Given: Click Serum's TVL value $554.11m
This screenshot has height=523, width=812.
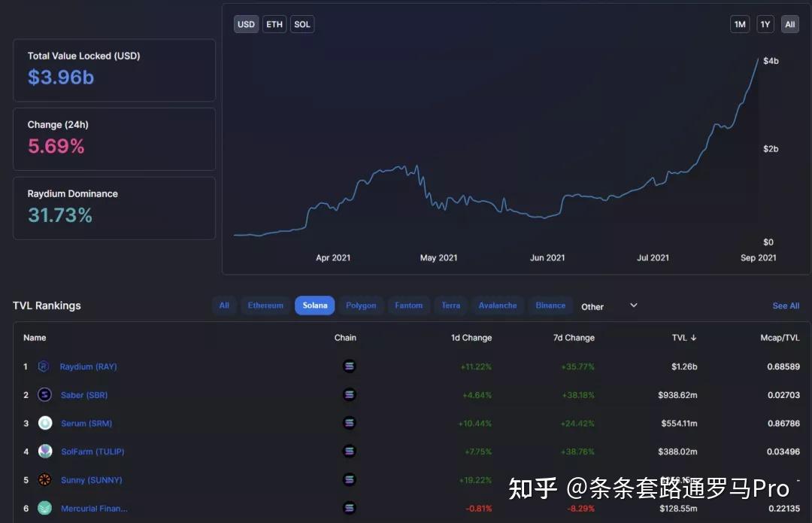Looking at the screenshot, I should [679, 424].
